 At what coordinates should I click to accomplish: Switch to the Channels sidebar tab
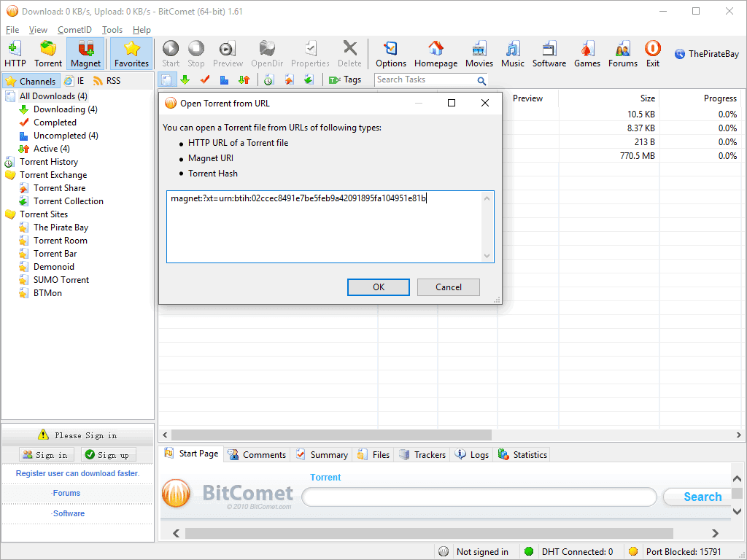tap(31, 81)
